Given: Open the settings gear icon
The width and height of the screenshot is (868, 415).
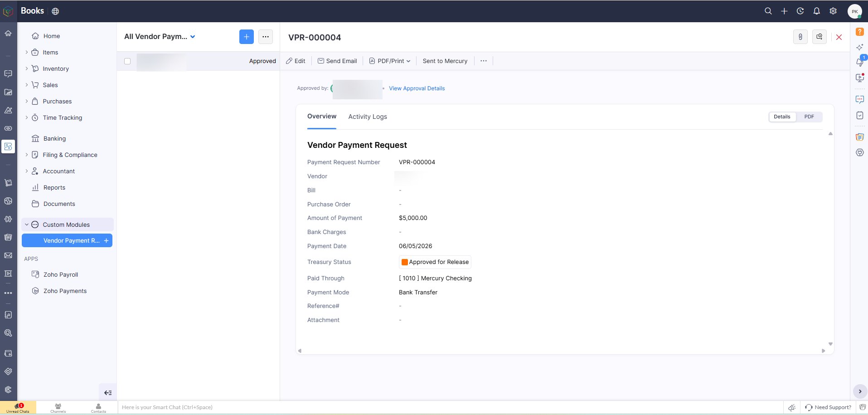Looking at the screenshot, I should coord(833,11).
